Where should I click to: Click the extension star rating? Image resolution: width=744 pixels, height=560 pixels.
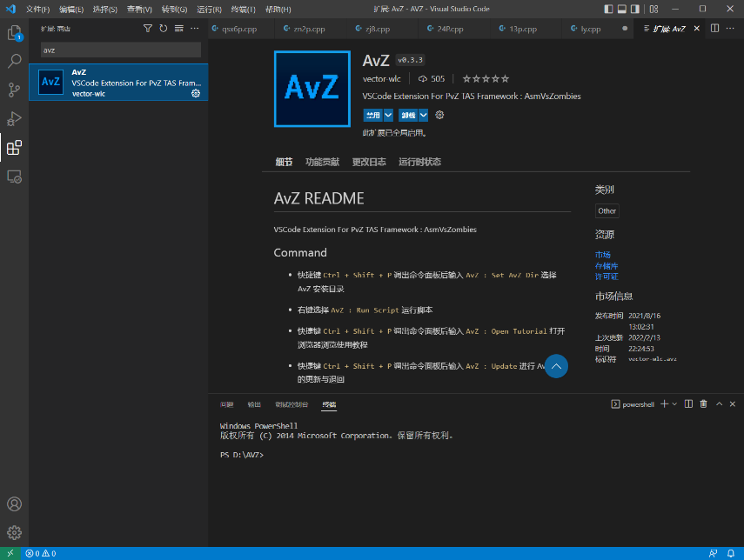point(486,79)
